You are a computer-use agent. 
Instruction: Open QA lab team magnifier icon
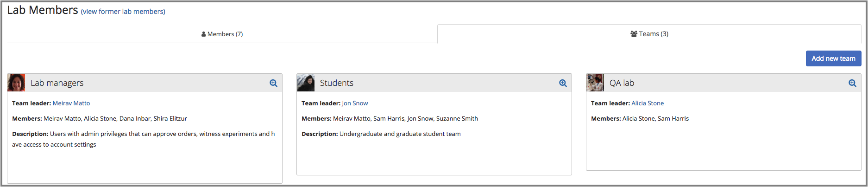click(x=852, y=83)
